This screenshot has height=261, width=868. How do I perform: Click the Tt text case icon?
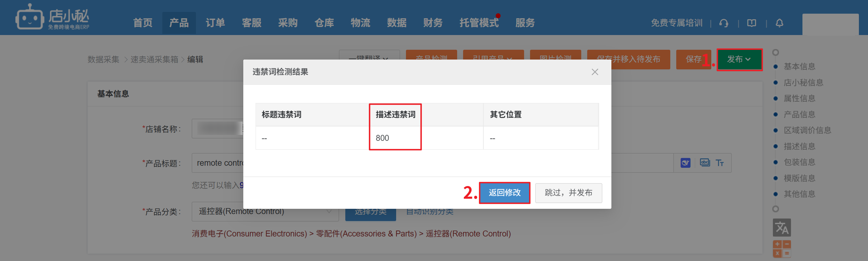pyautogui.click(x=720, y=163)
